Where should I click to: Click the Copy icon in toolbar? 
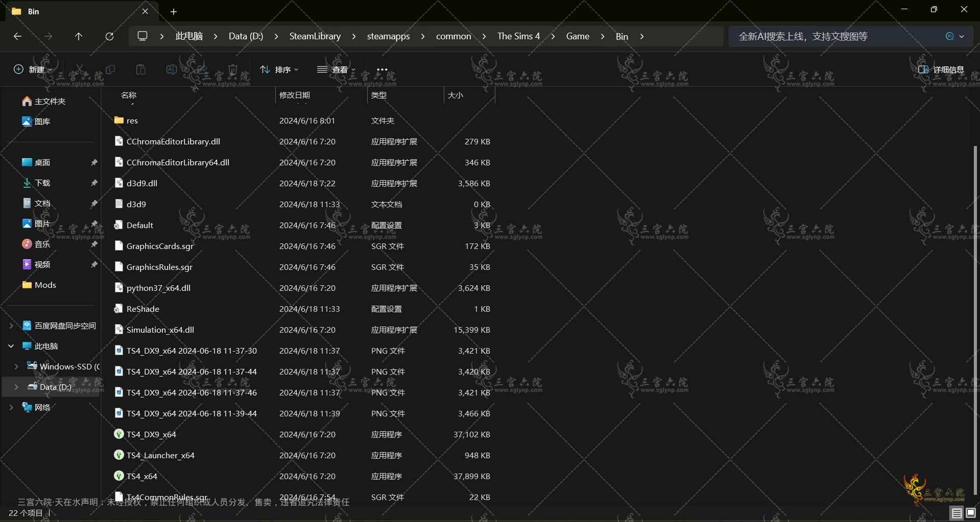pos(110,69)
